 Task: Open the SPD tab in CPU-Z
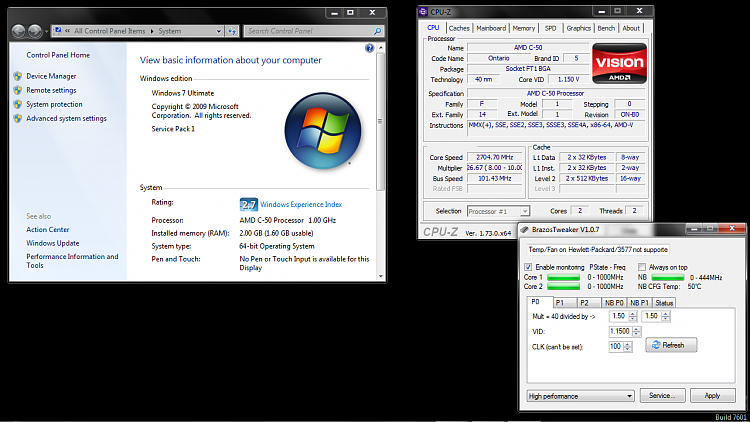click(551, 28)
